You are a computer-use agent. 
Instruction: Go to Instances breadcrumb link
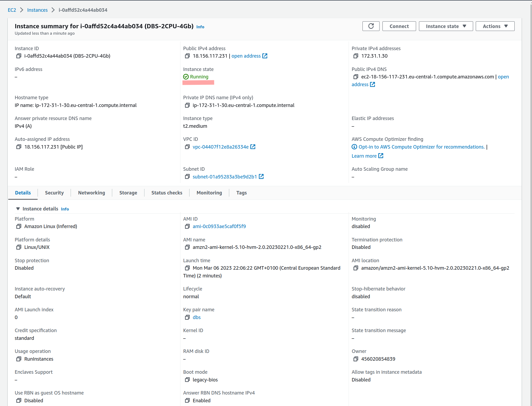click(37, 10)
